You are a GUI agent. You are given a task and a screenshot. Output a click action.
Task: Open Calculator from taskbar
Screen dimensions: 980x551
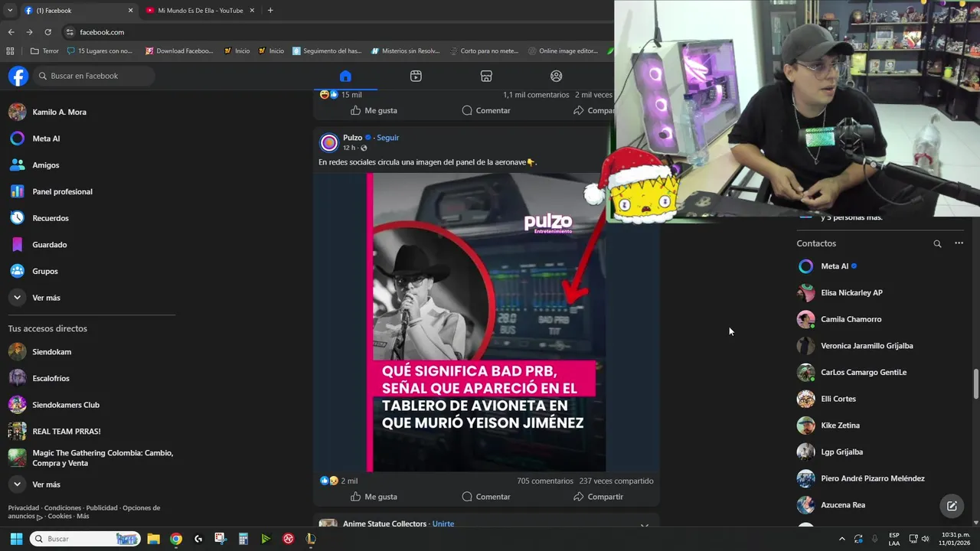pyautogui.click(x=243, y=539)
